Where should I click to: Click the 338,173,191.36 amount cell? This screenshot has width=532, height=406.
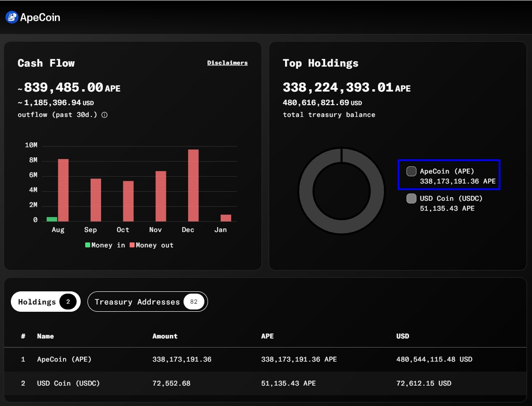point(182,359)
